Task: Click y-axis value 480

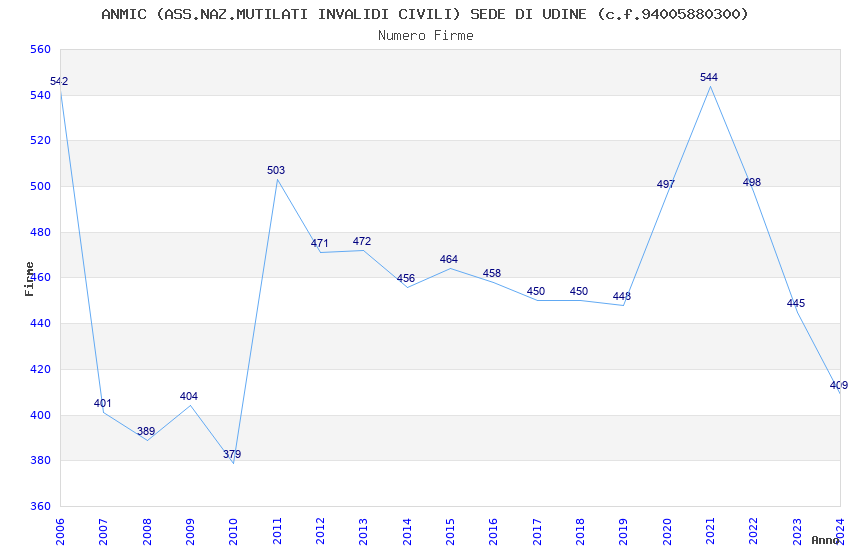Action: 41,232
